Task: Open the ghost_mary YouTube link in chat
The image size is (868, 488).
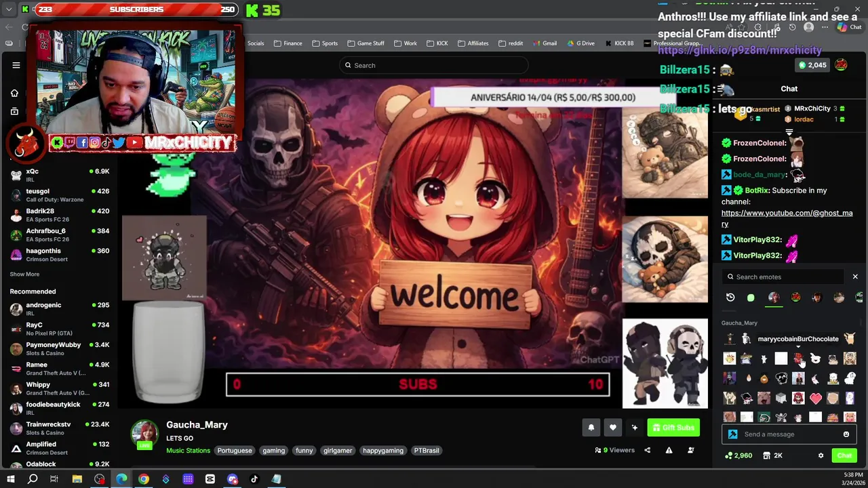Action: coord(787,218)
